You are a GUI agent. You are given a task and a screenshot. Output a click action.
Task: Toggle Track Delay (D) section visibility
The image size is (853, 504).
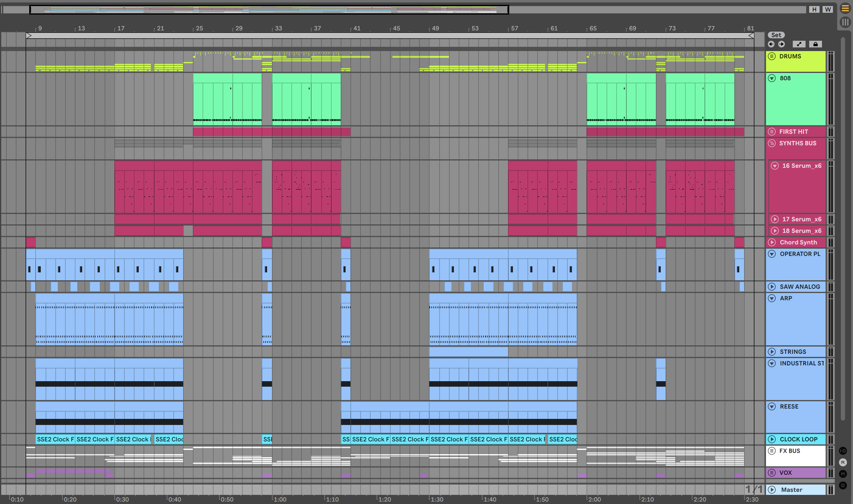click(843, 485)
